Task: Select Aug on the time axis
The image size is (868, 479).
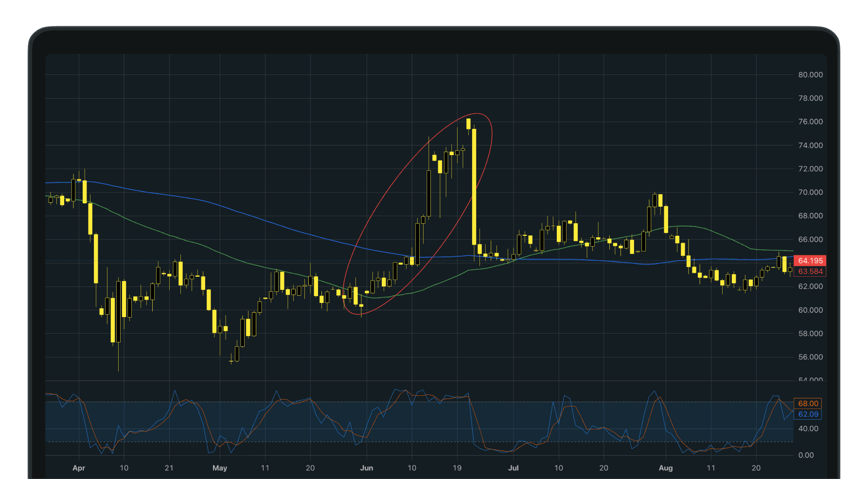Action: pos(666,468)
